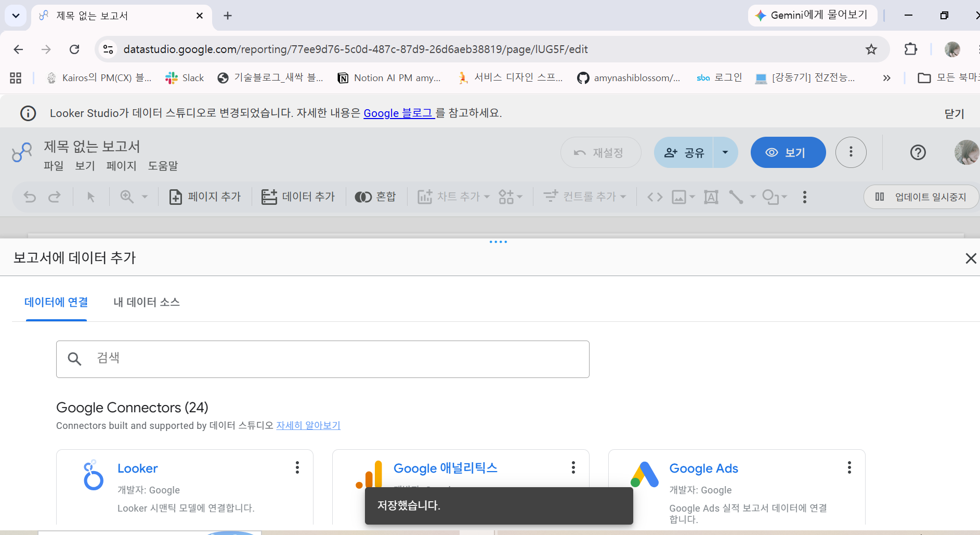Open the account avatar in report header

point(966,152)
